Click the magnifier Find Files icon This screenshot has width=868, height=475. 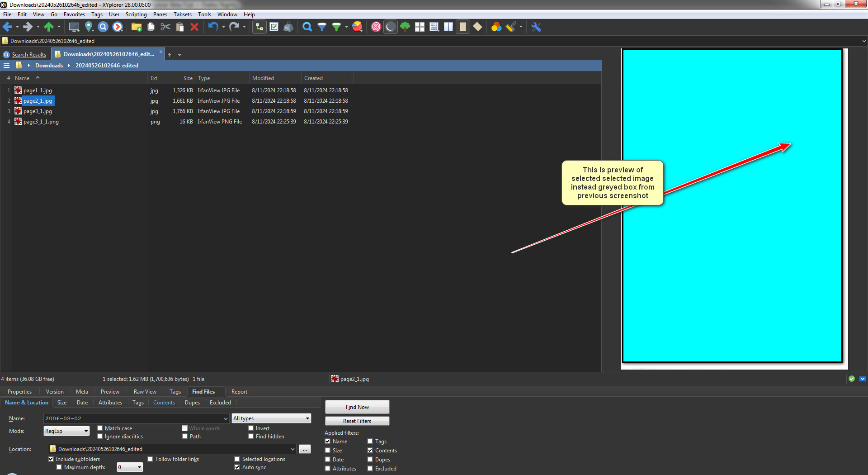[x=307, y=27]
